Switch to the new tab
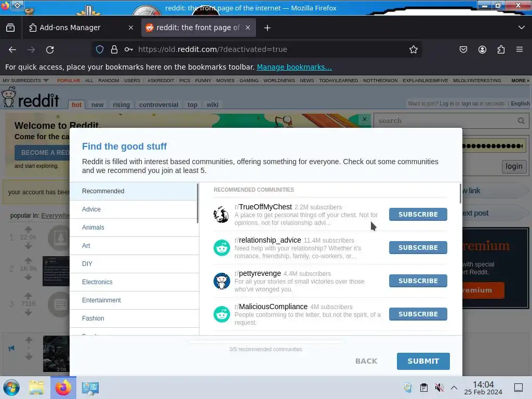 click(x=97, y=105)
